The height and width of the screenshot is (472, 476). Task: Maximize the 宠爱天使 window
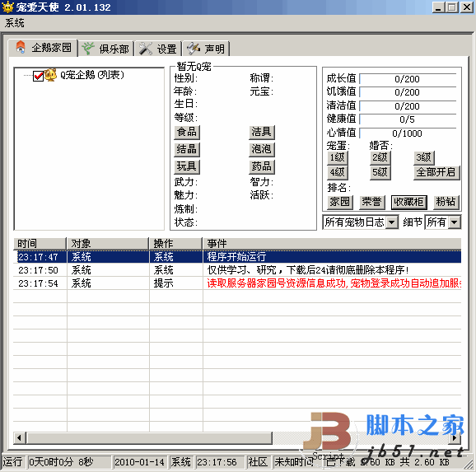coord(452,7)
